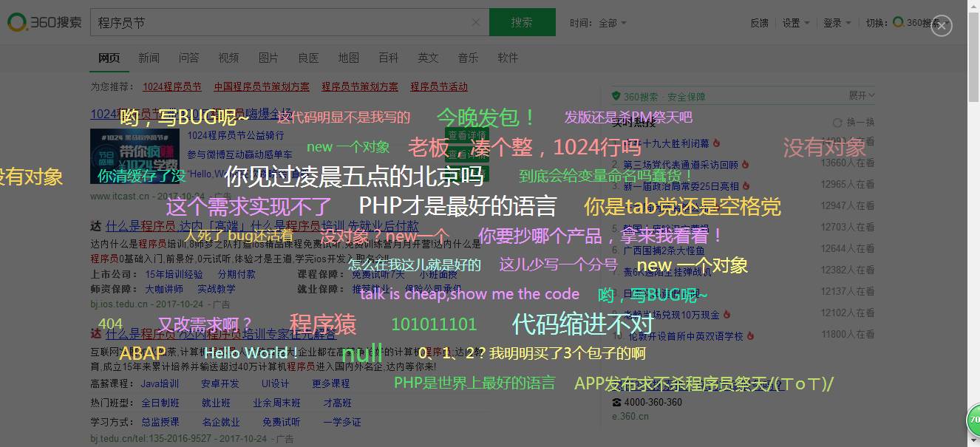Open the 安卓开发 course link
Image resolution: width=980 pixels, height=447 pixels.
tap(220, 383)
